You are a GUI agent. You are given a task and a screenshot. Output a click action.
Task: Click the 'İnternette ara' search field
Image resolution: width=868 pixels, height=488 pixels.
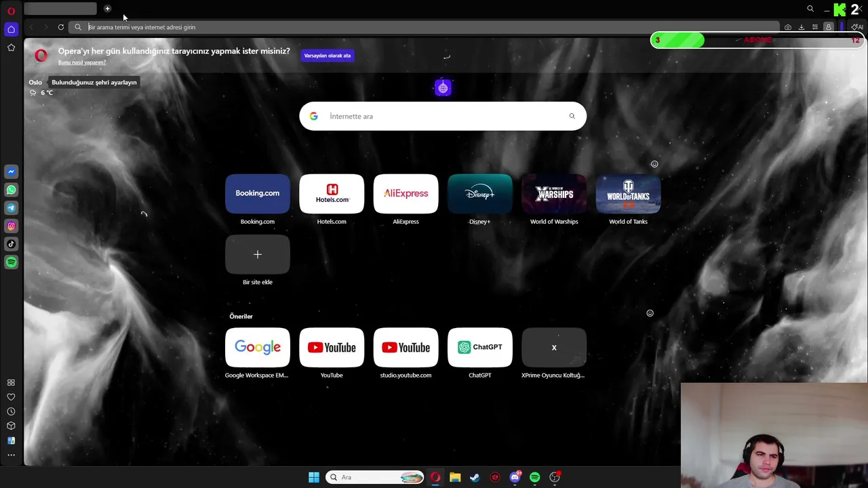pos(443,117)
